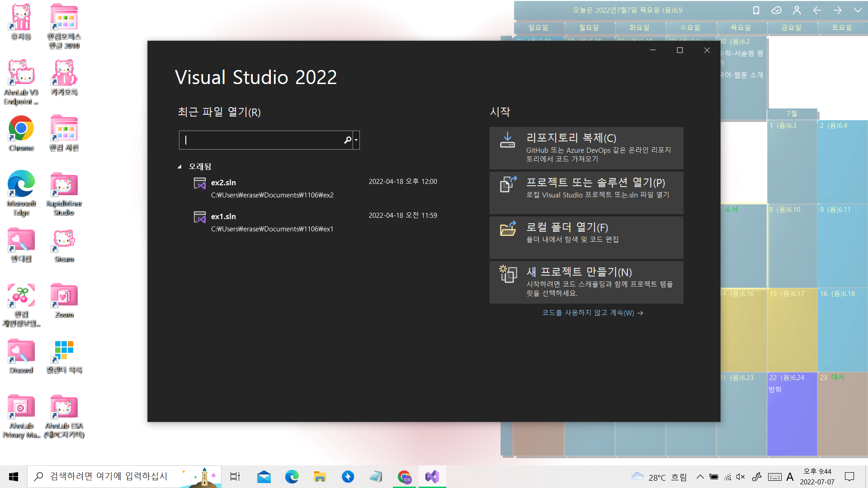
Task: Click the Open project or solution icon
Action: pyautogui.click(x=508, y=184)
